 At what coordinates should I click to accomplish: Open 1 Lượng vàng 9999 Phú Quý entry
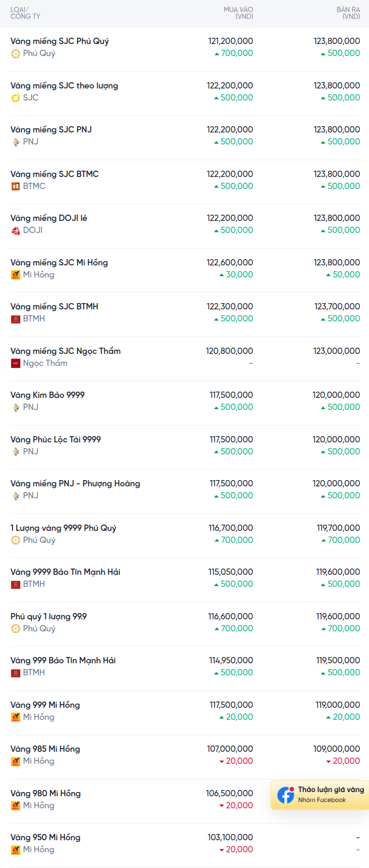point(63,528)
